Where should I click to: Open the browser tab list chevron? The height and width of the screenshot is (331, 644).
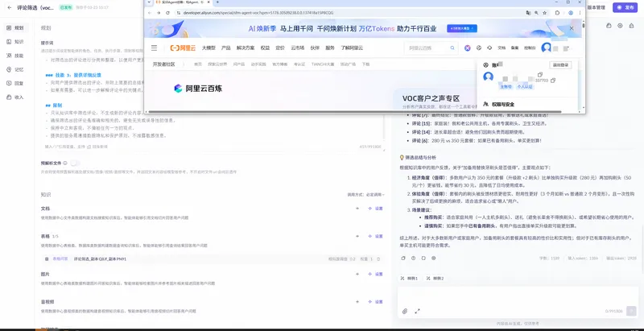pos(149,2)
